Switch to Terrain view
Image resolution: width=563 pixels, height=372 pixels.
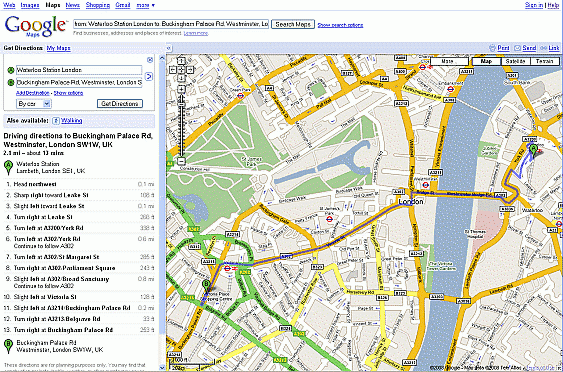click(544, 61)
